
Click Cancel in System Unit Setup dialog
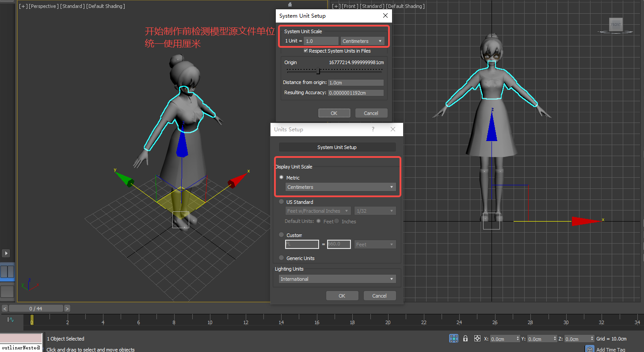371,113
